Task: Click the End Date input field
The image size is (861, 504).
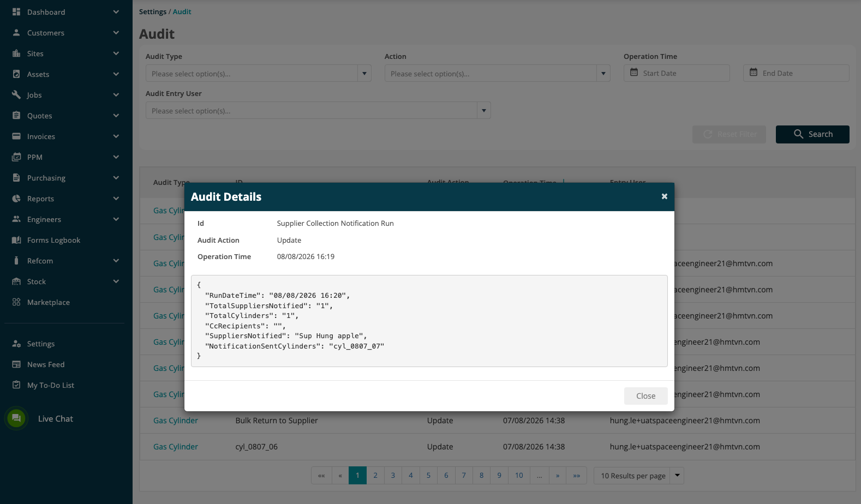Action: [796, 73]
